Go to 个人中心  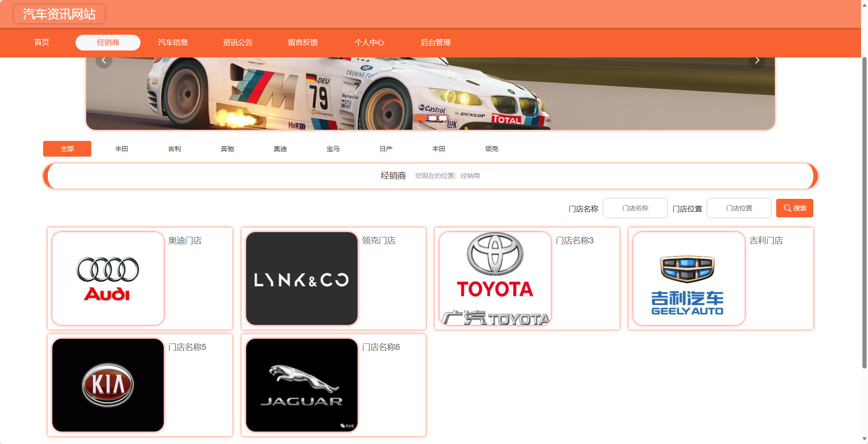click(x=370, y=43)
